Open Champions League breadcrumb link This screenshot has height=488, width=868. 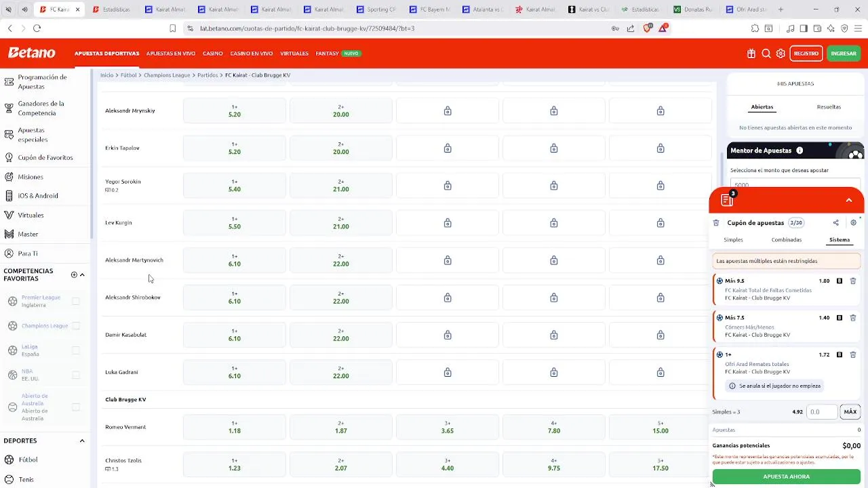167,75
